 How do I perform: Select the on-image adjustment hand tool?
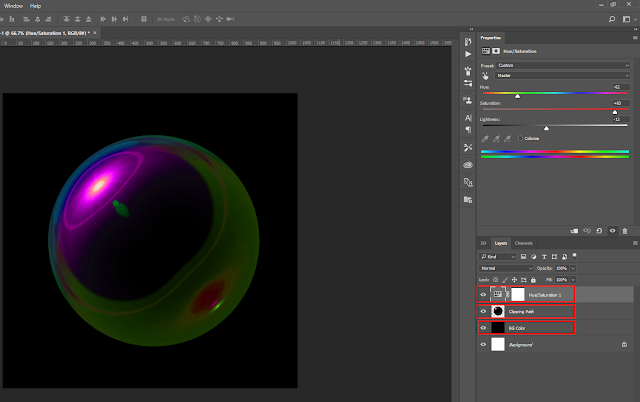coord(485,76)
